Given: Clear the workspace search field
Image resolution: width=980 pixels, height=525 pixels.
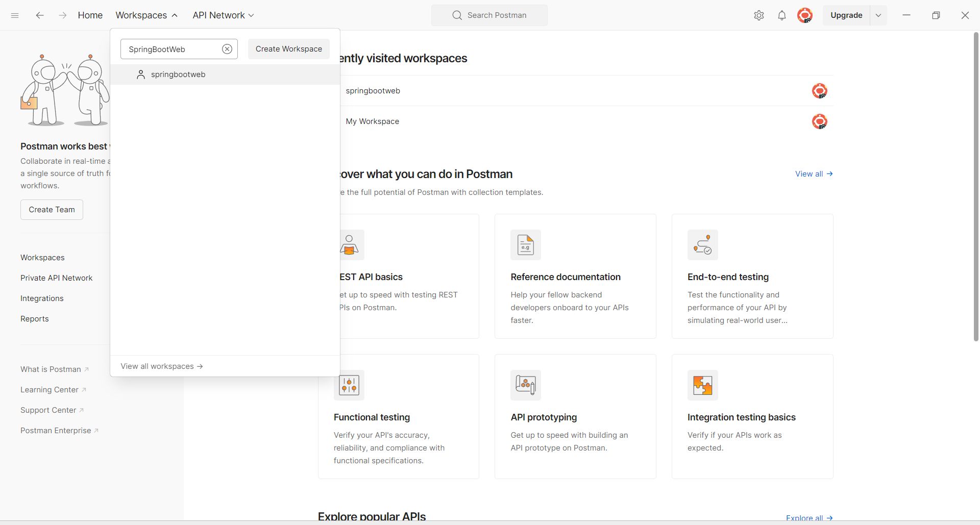Looking at the screenshot, I should point(227,49).
